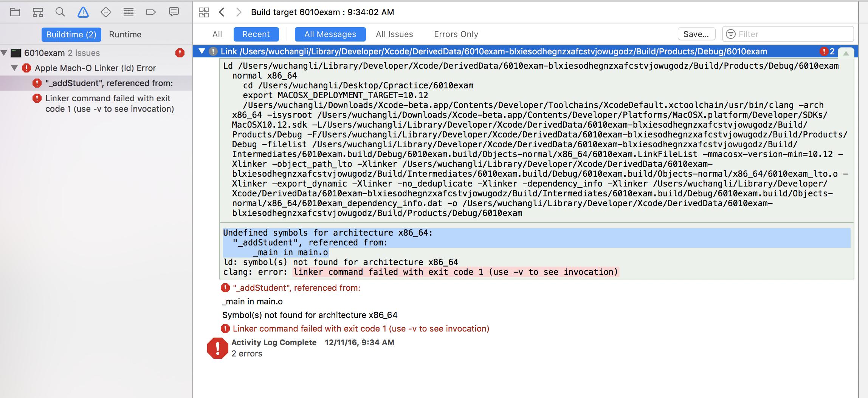Click the 2 errors summary text
Image resolution: width=868 pixels, height=398 pixels.
tap(246, 353)
